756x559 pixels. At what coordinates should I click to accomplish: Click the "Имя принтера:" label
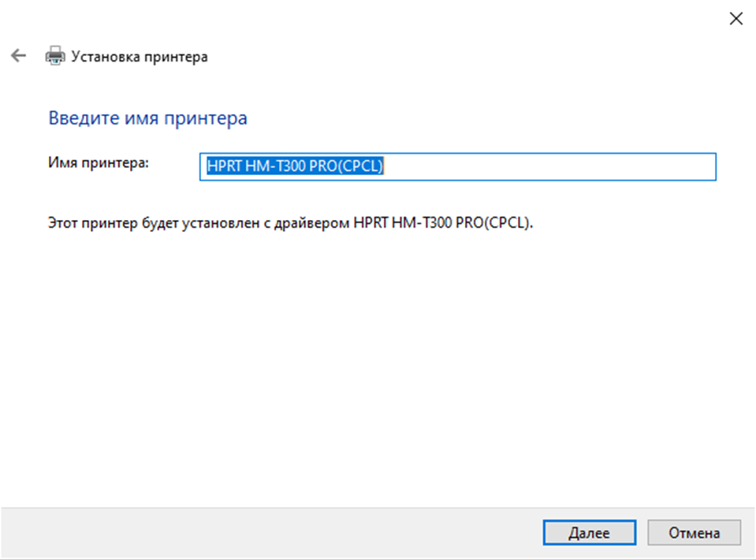99,162
